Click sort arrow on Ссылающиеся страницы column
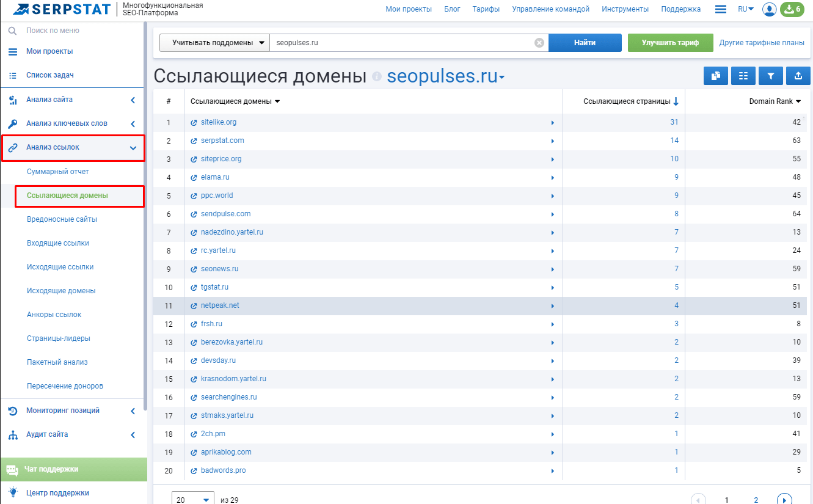This screenshot has width=813, height=504. pos(676,101)
